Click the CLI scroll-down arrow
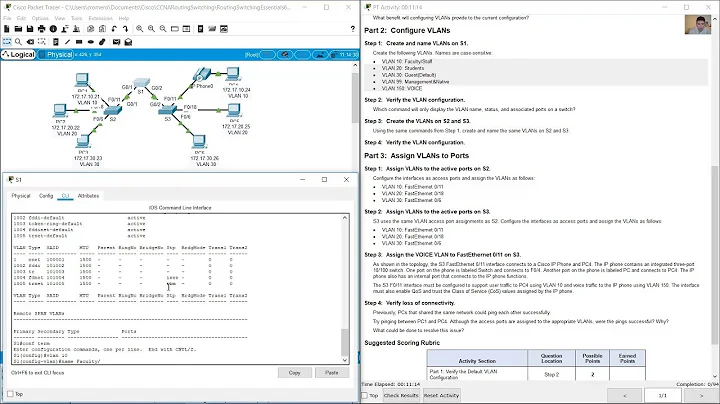 pos(345,360)
